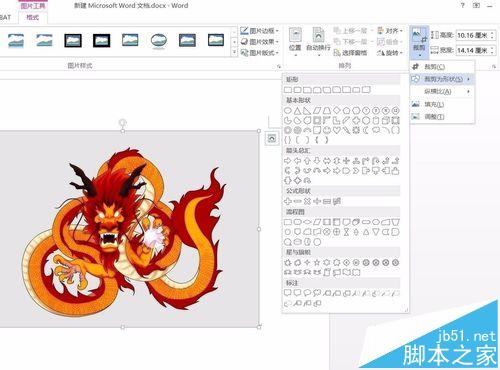Choose the trapezoid basic shape
This screenshot has width=500, height=370.
point(327,110)
